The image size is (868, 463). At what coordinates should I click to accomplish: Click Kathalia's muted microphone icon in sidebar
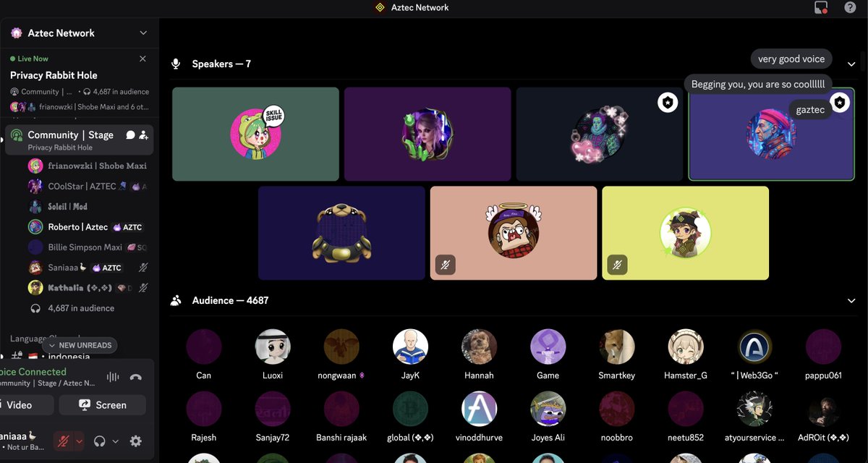pyautogui.click(x=143, y=288)
